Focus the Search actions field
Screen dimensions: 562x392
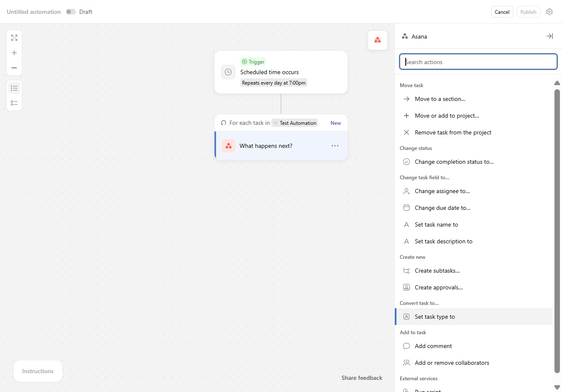tap(478, 62)
